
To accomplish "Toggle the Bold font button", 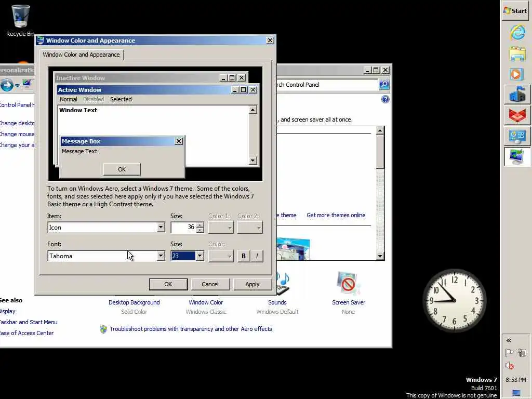I will 243,256.
